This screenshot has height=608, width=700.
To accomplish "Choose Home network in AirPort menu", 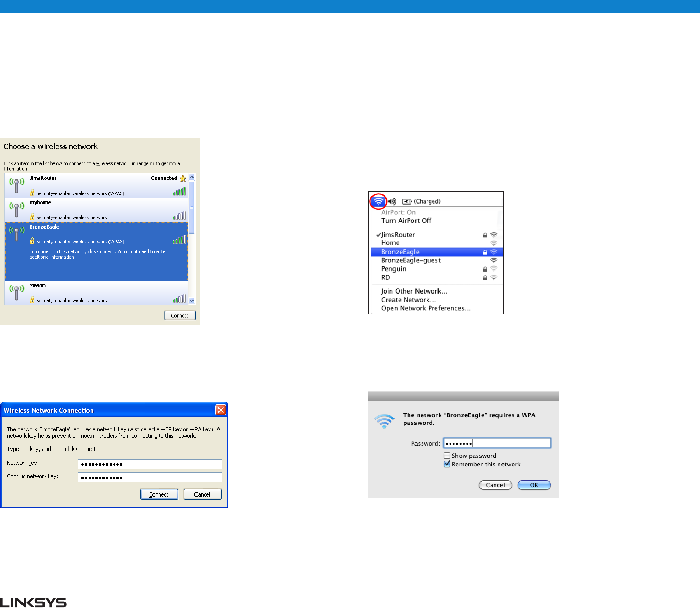I will [437, 243].
